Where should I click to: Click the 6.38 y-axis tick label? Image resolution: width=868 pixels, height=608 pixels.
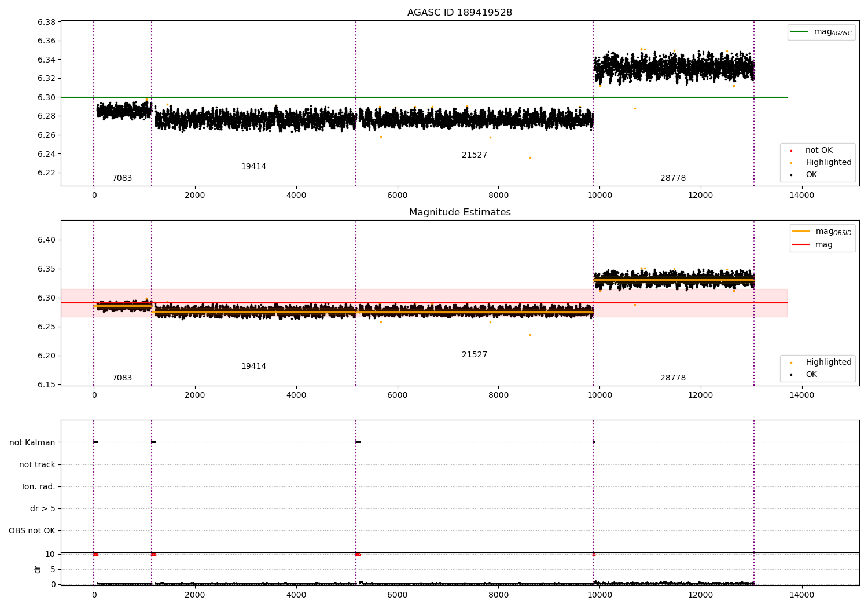click(x=46, y=23)
